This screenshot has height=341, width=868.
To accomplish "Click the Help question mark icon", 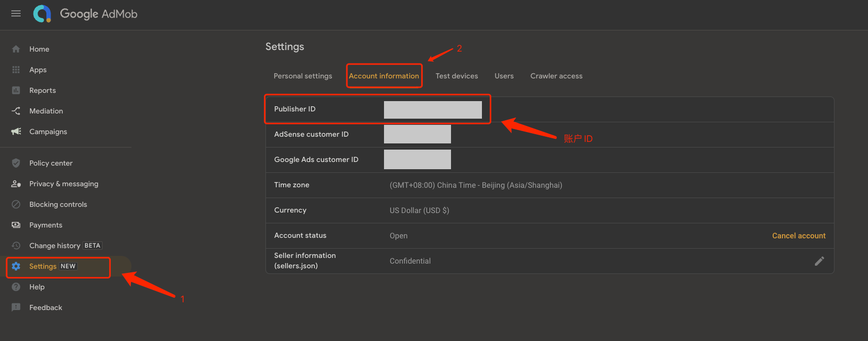I will [x=16, y=287].
